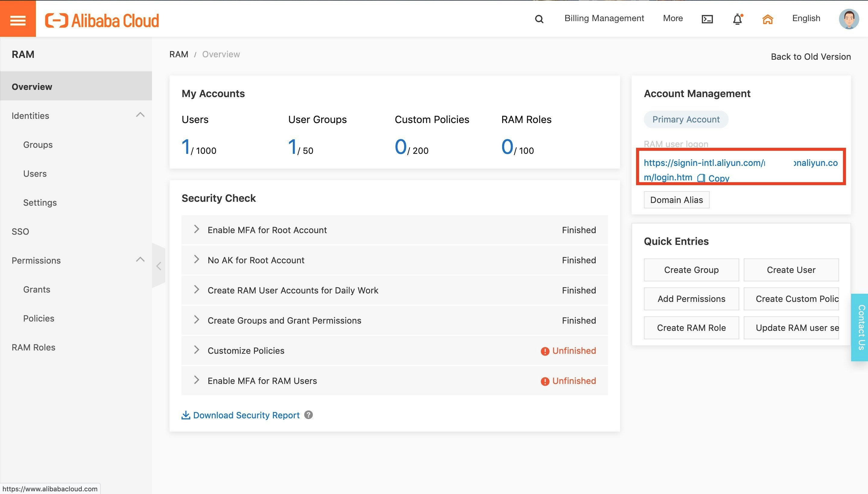
Task: Click the Copy link for logon URL
Action: click(x=719, y=178)
